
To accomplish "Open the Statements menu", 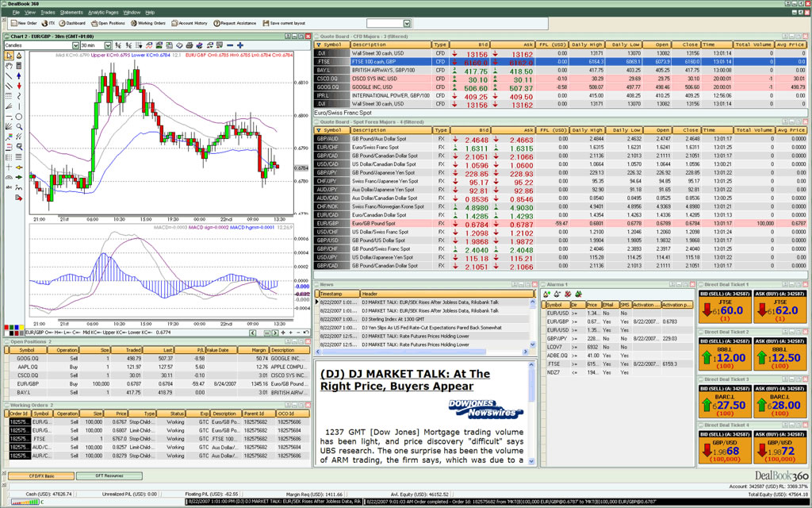I will pos(71,12).
